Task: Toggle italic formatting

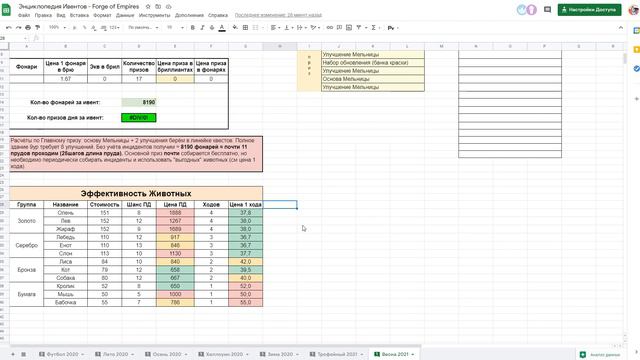Action: (202, 28)
